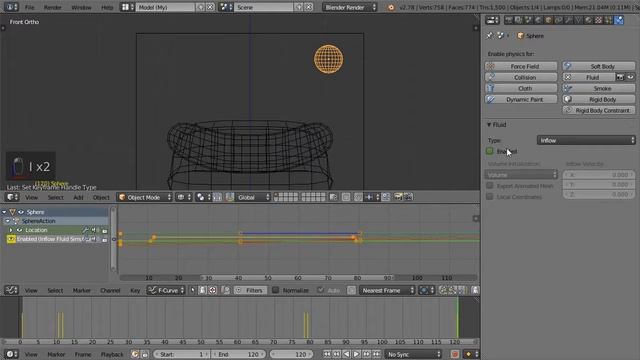This screenshot has height=360, width=640.
Task: Open the Object Data triangle tab icon
Action: (x=578, y=20)
